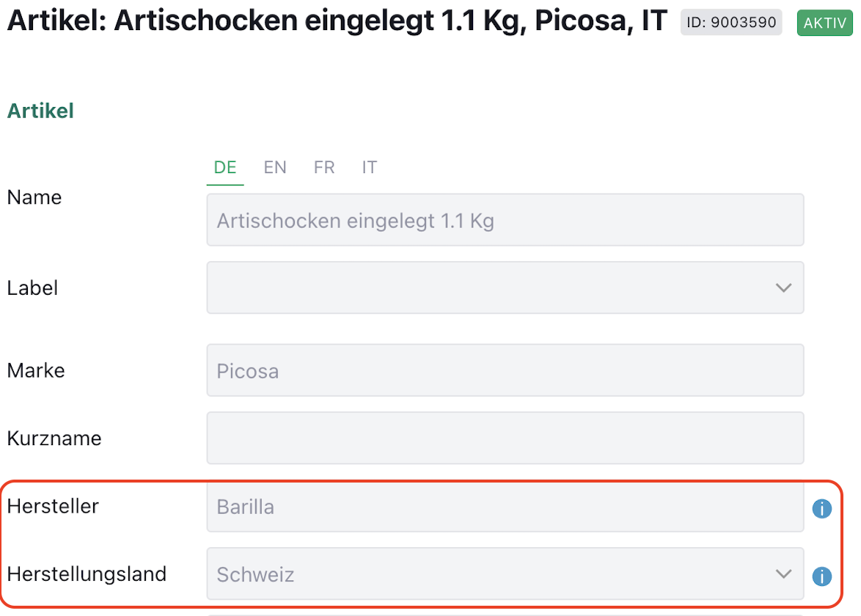861x616 pixels.
Task: Click the ID: 9003590 badge
Action: click(730, 23)
